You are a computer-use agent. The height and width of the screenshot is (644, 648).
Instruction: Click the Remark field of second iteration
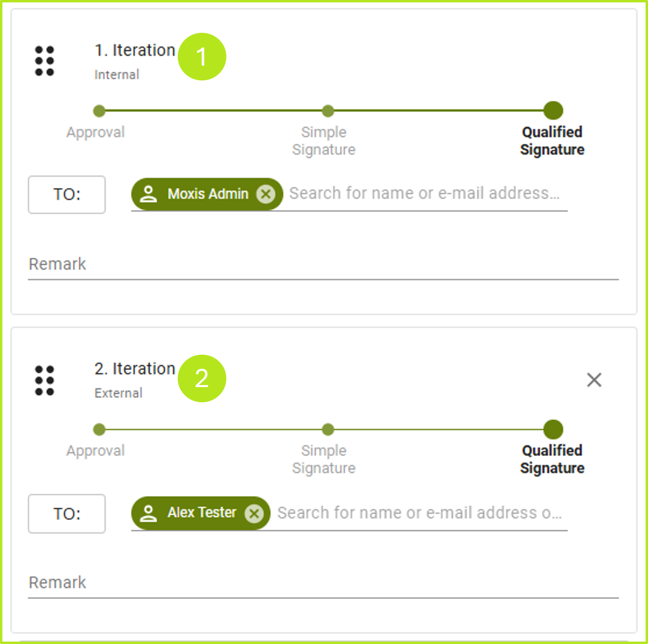(323, 583)
